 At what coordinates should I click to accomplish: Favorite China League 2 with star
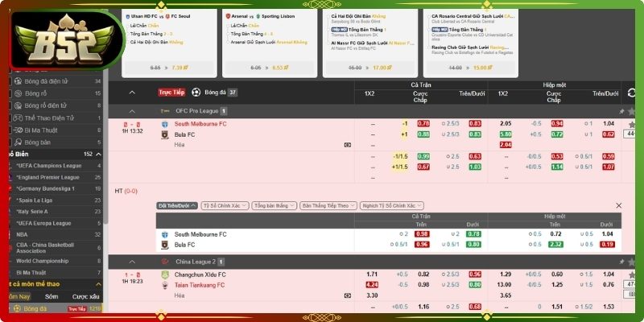631,262
